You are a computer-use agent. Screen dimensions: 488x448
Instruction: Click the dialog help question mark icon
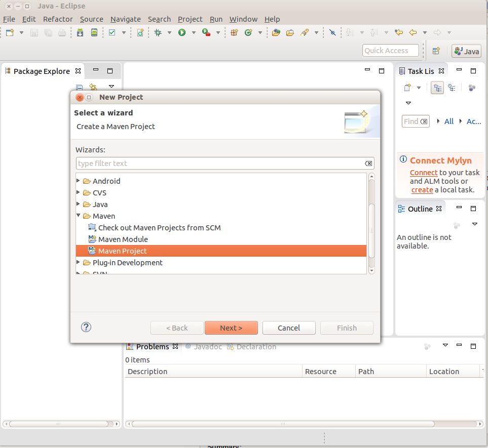click(86, 327)
